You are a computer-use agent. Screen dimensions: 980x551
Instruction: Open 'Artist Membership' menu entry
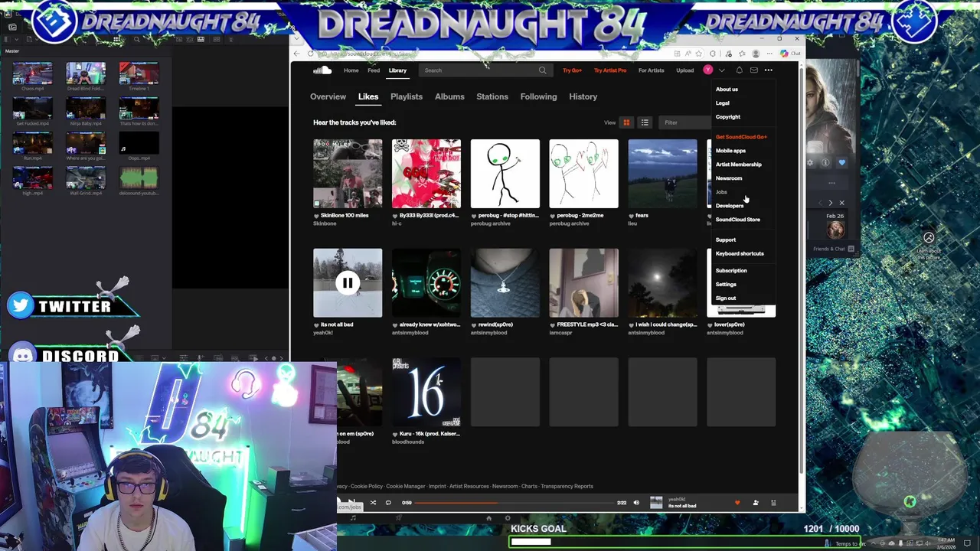(739, 165)
